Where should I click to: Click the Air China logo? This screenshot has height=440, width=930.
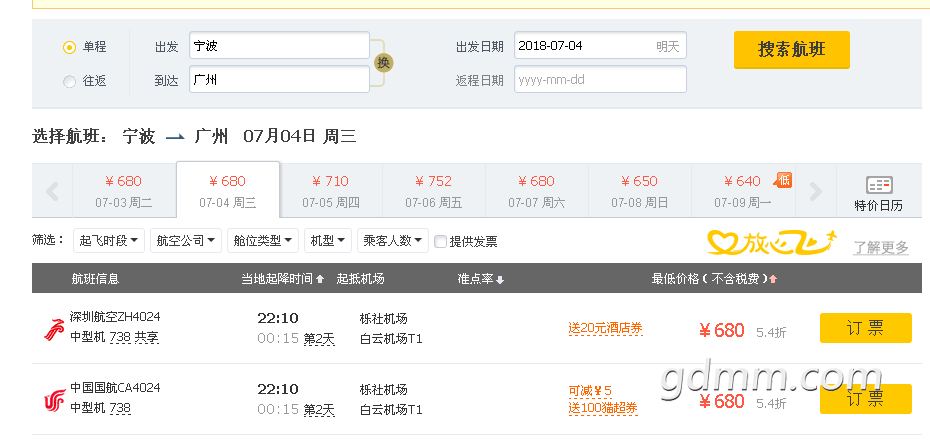54,400
